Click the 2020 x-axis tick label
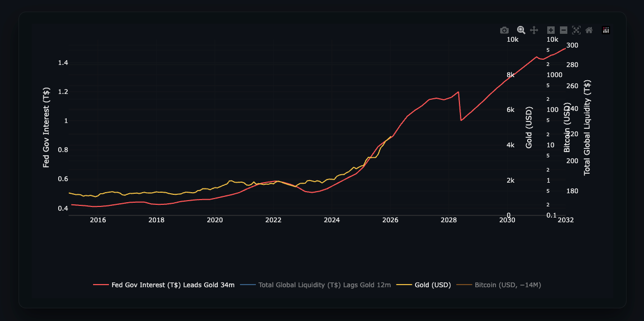Screen dimensions: 644x321 point(215,220)
